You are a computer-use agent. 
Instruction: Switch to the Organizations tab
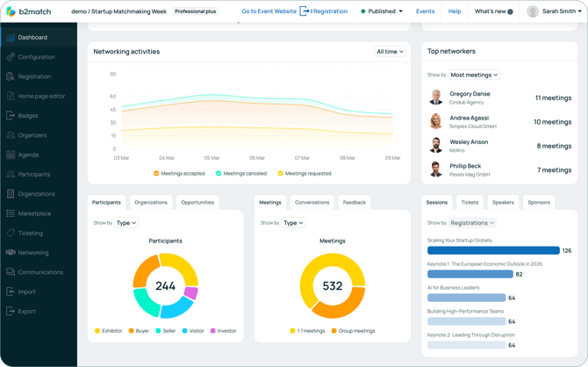click(x=151, y=202)
